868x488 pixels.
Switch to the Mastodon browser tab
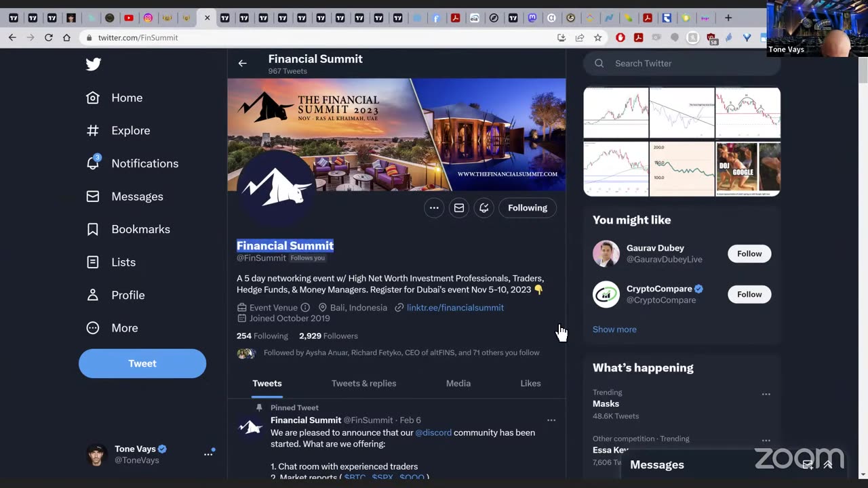click(x=532, y=18)
